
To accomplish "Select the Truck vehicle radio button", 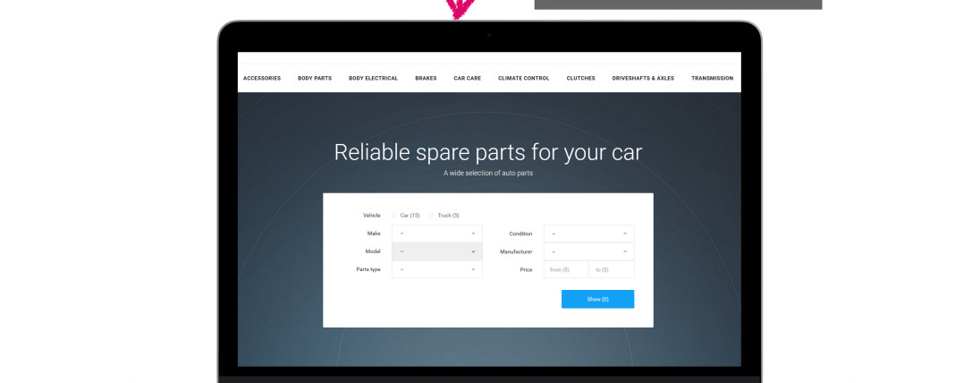I will 432,216.
